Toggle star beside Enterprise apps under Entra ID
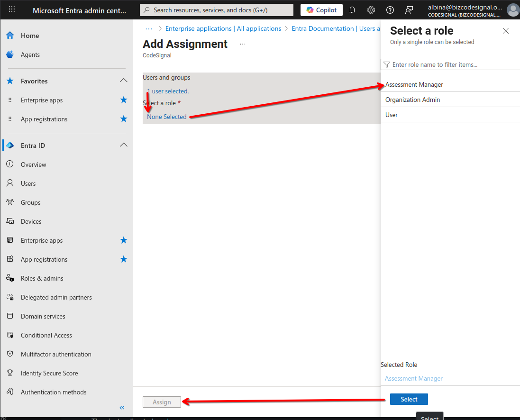The height and width of the screenshot is (420, 520). tap(124, 240)
